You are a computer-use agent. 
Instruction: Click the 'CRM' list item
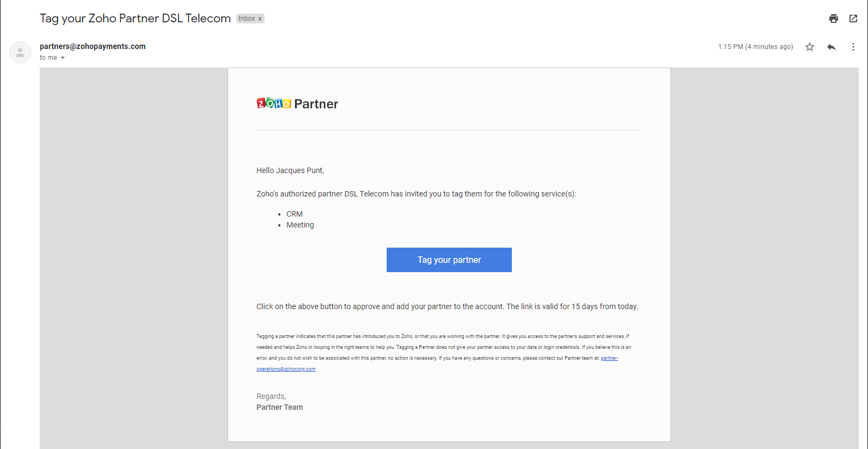click(x=295, y=214)
